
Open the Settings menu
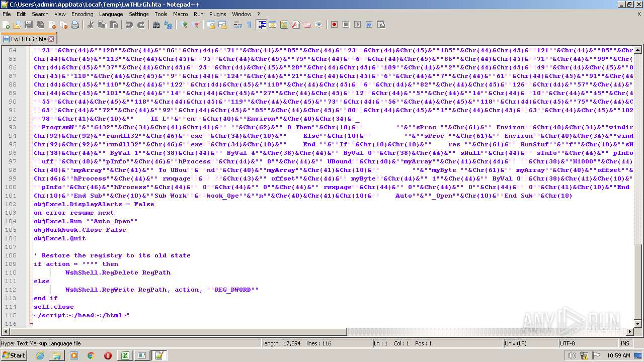[x=138, y=14]
